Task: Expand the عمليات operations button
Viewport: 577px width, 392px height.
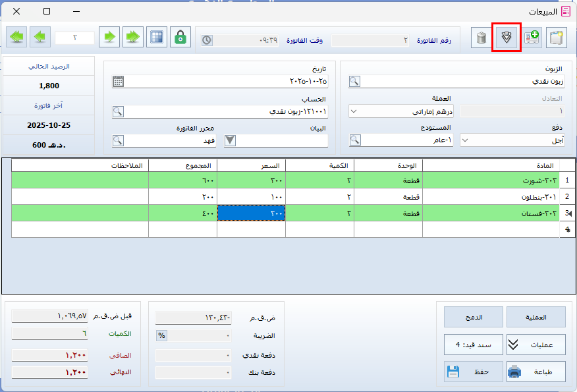Action: point(537,344)
